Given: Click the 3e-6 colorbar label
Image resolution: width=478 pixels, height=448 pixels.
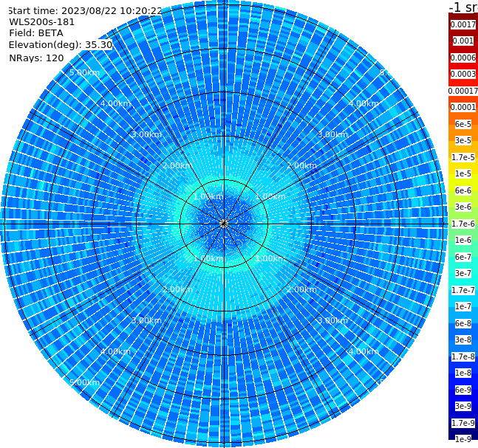Looking at the screenshot, I should click(463, 207).
